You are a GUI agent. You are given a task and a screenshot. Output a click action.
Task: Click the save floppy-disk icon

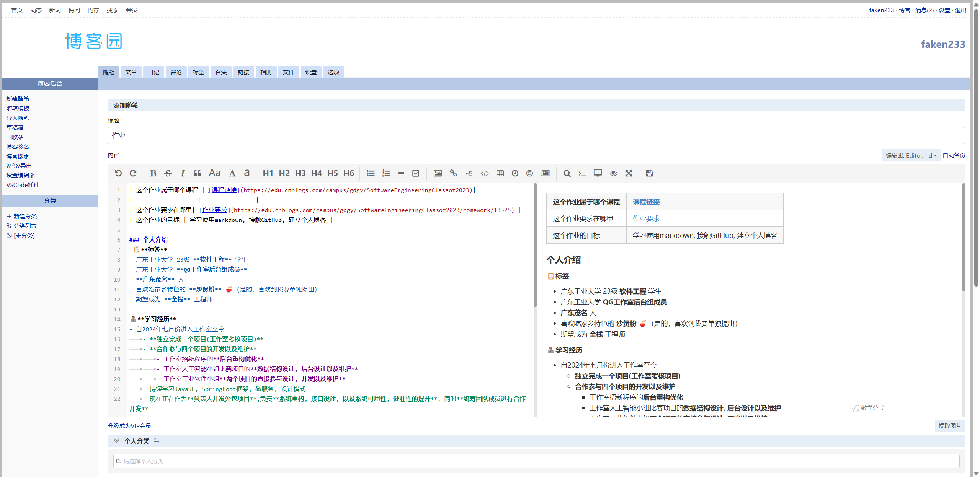click(x=649, y=173)
